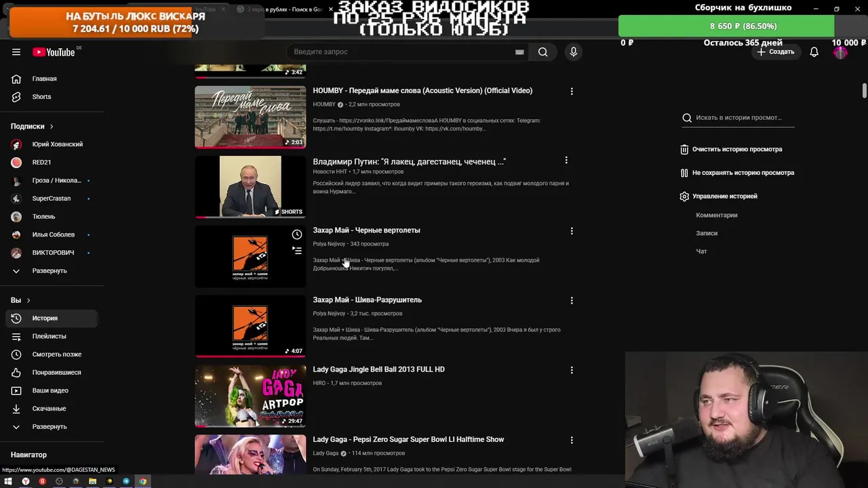Open options menu for Владимир Путин short
Viewport: 868px width, 488px height.
(x=566, y=161)
